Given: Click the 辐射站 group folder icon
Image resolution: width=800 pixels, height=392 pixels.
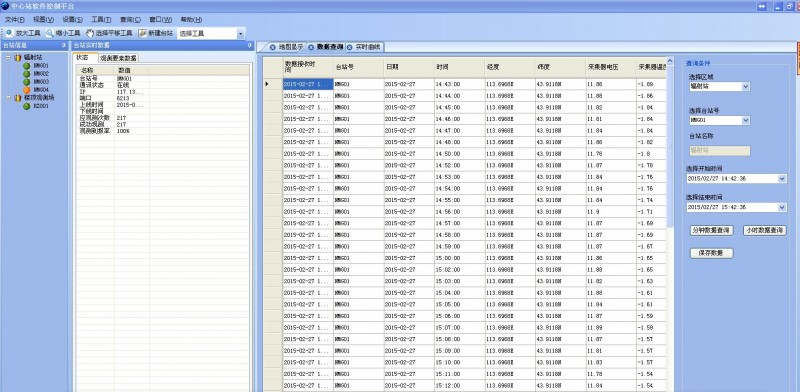Looking at the screenshot, I should pyautogui.click(x=17, y=58).
